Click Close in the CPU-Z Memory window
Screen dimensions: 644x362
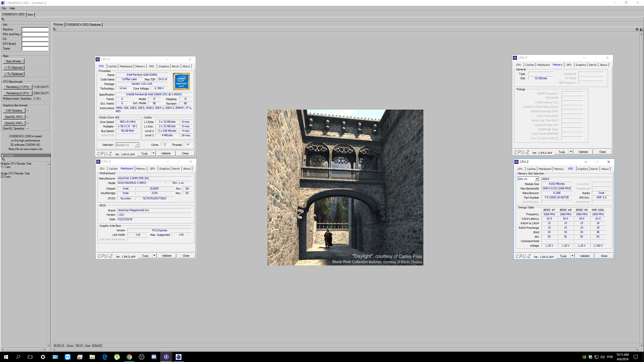(x=602, y=152)
